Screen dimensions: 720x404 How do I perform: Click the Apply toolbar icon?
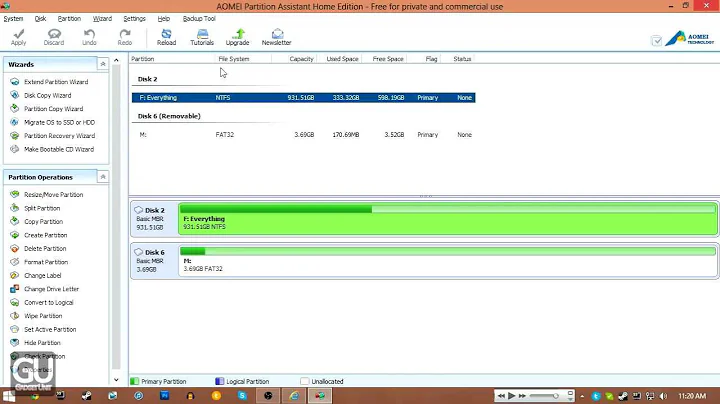[x=18, y=37]
